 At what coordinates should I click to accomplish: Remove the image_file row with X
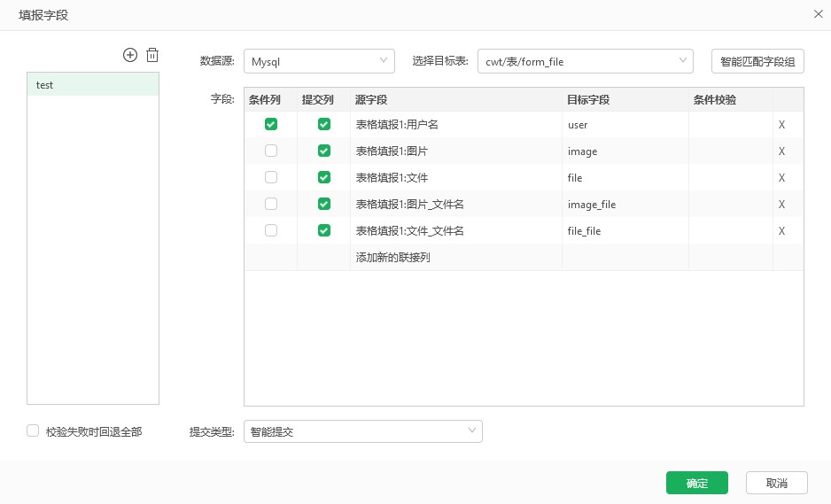click(781, 205)
